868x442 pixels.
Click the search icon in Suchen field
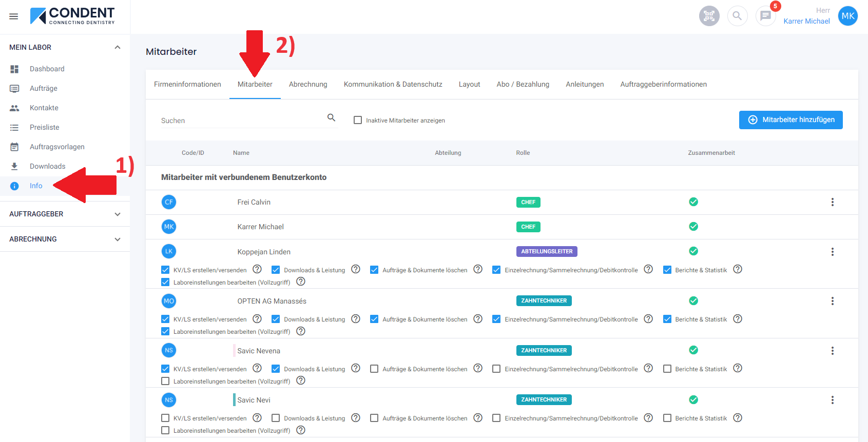[x=332, y=117]
